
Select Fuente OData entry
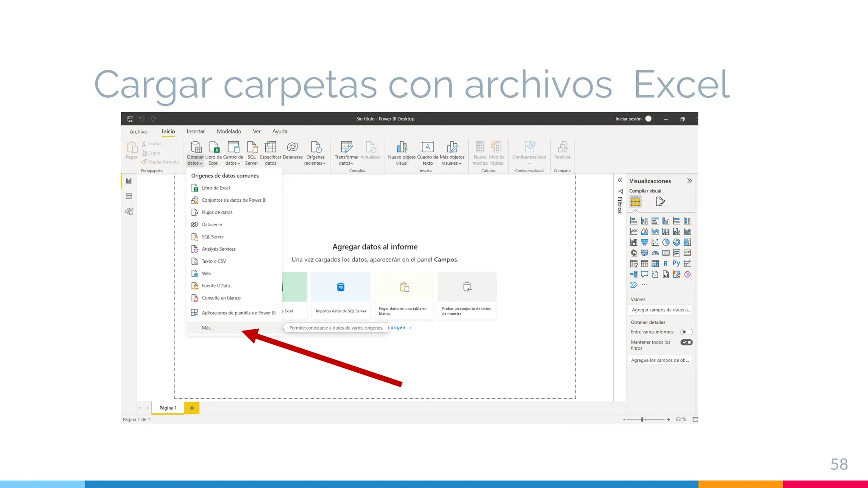(234, 286)
